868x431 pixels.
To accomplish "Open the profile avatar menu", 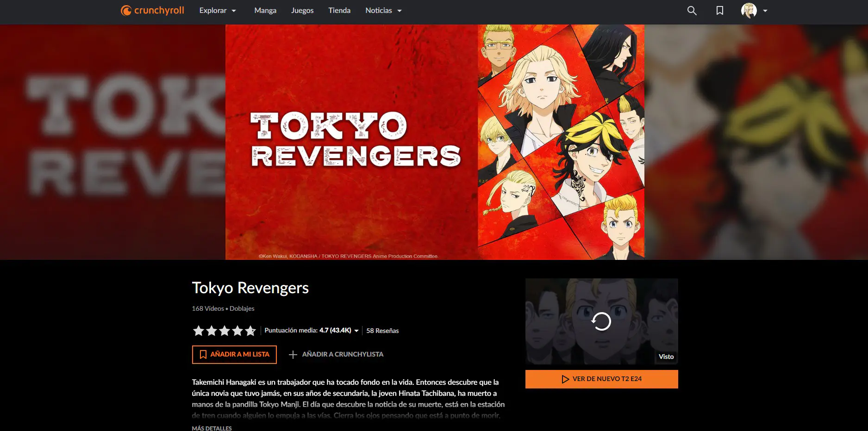I will [749, 10].
